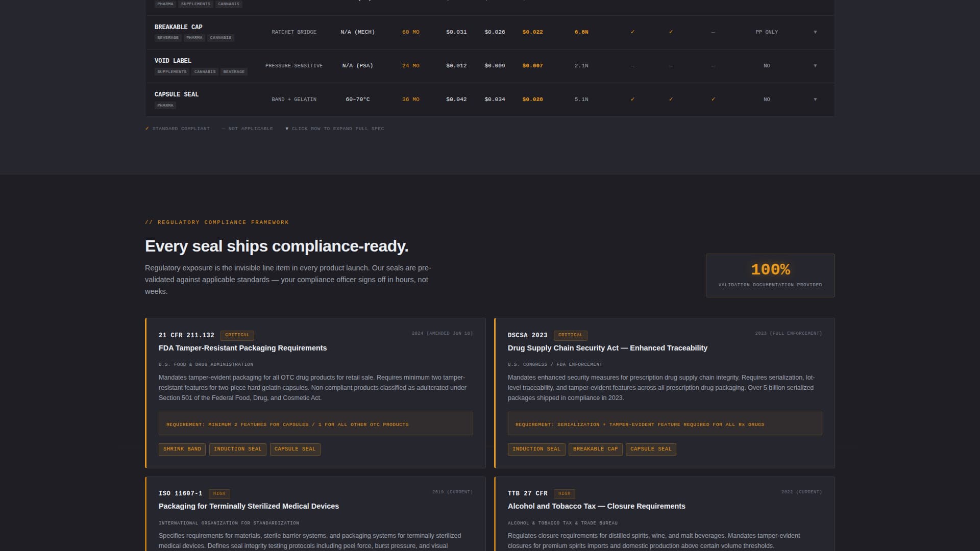Click the NO cell in Void Label row
Screen dimensions: 980x551
coord(767,66)
